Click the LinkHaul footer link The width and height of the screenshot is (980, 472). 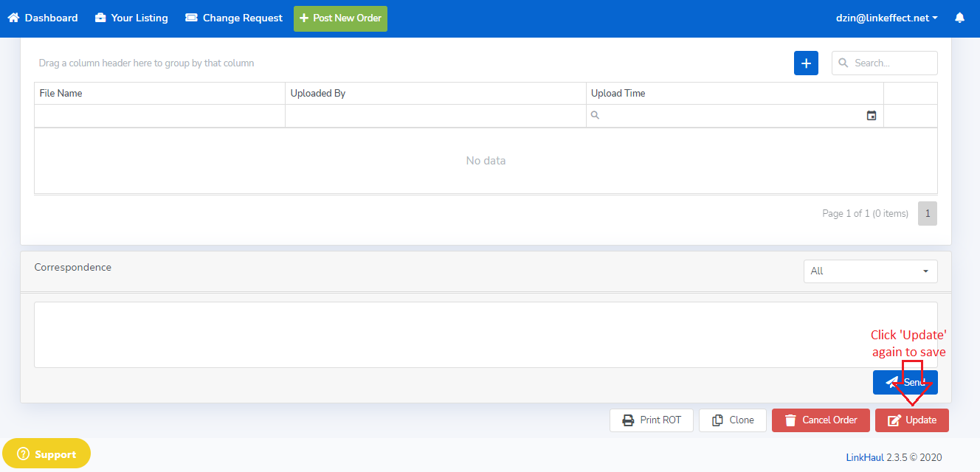[864, 457]
